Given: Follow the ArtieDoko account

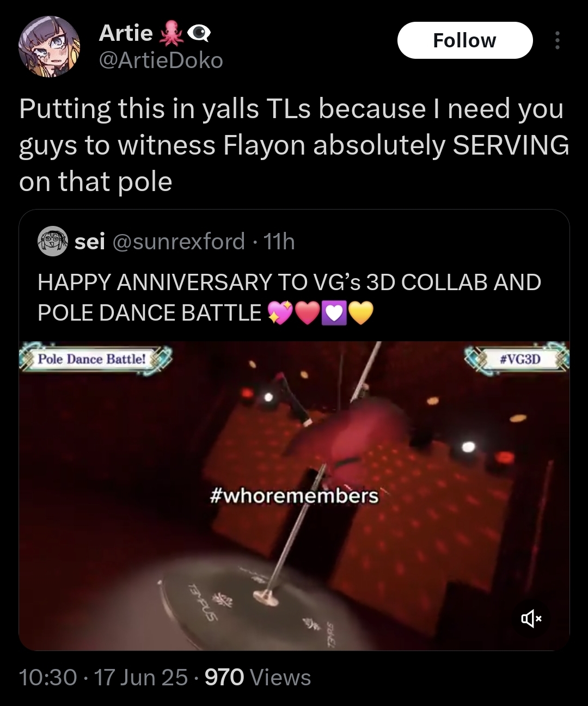Looking at the screenshot, I should point(465,40).
